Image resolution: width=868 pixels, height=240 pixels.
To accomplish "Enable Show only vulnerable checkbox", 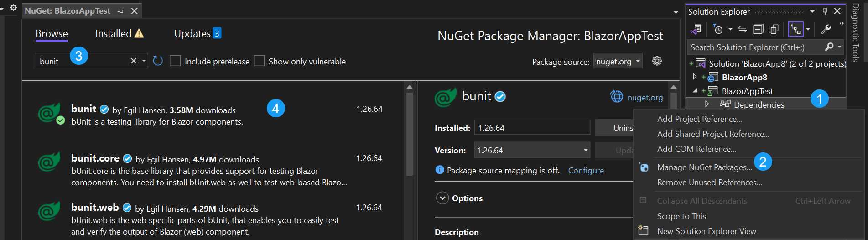I will pyautogui.click(x=259, y=61).
